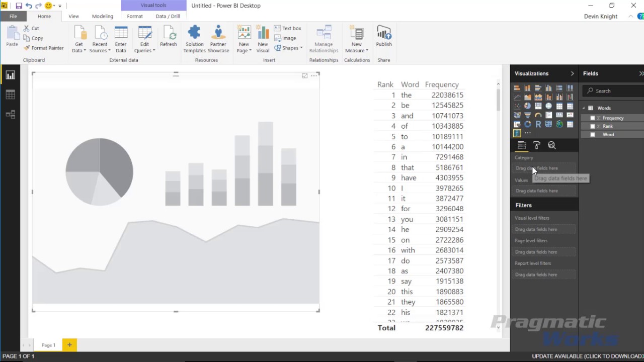The image size is (644, 362).
Task: Insert a new visual from ribbon
Action: (x=263, y=39)
